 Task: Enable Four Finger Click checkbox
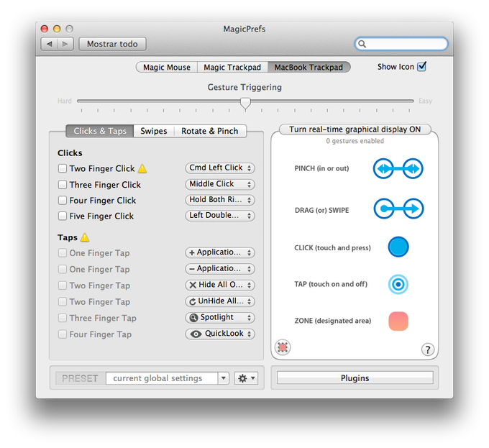(63, 200)
